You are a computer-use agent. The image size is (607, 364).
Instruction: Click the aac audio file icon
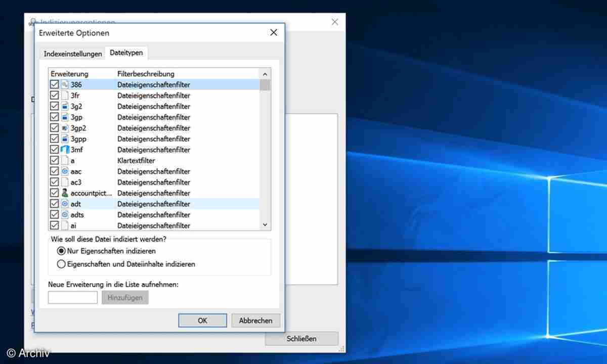tap(65, 172)
